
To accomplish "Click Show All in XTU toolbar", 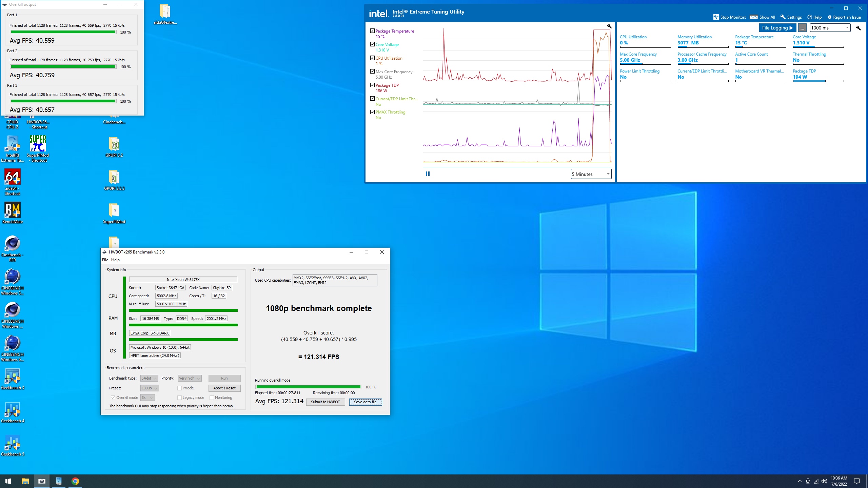I will point(763,17).
